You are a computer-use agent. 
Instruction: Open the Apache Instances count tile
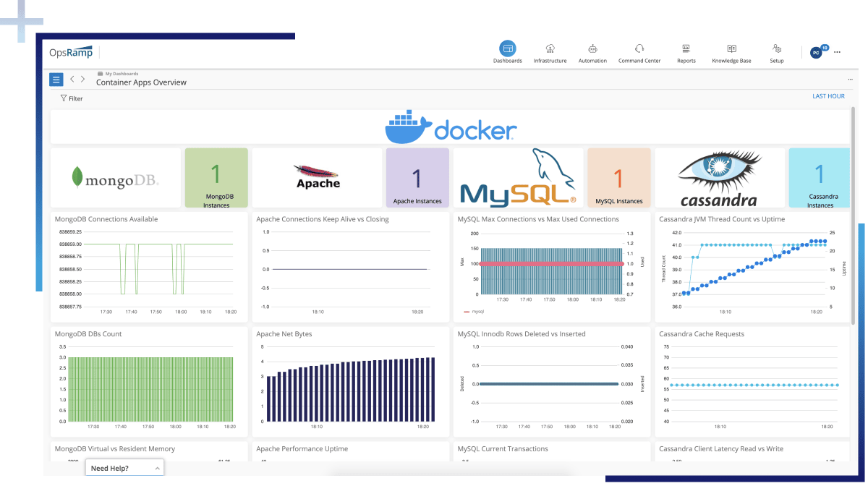(417, 178)
